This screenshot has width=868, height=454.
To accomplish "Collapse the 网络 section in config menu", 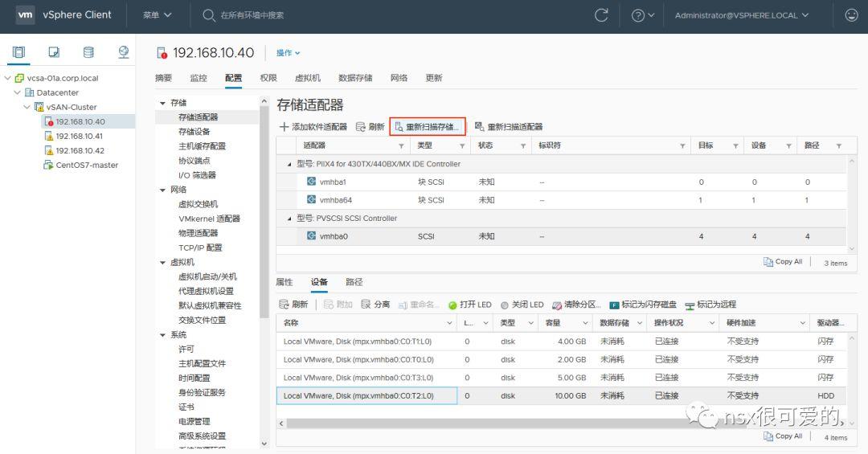I will pyautogui.click(x=162, y=190).
